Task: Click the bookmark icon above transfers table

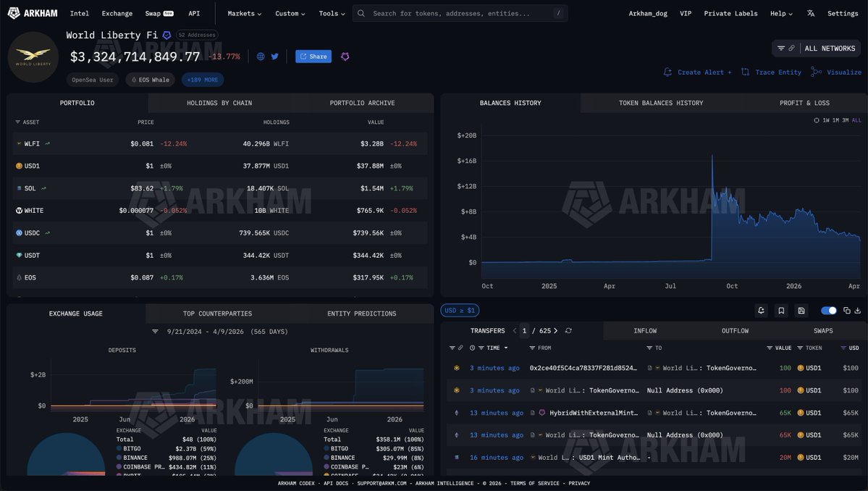Action: tap(781, 311)
